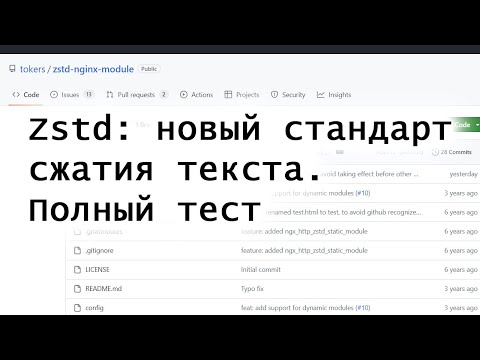The image size is (480, 360).
Task: Click the repository book icon beside tokers
Action: click(12, 69)
